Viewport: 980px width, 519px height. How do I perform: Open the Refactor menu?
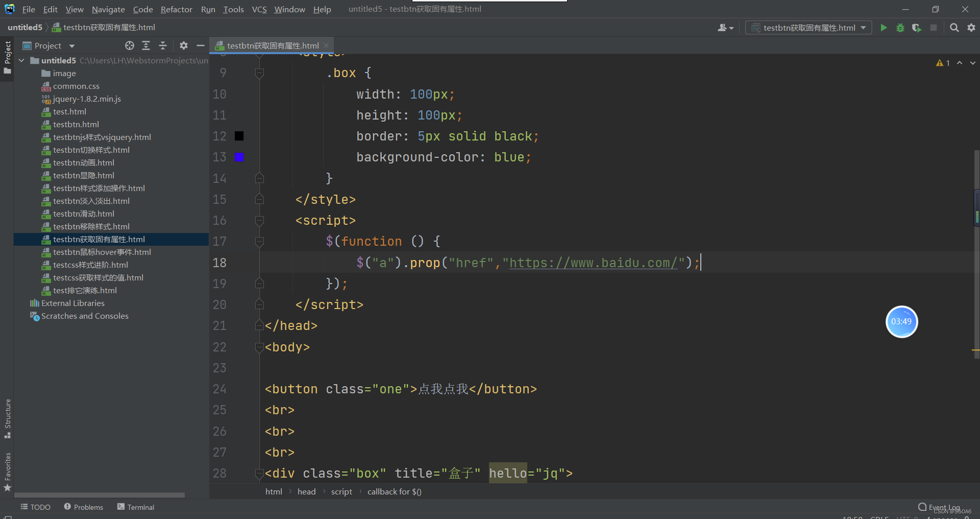(177, 9)
